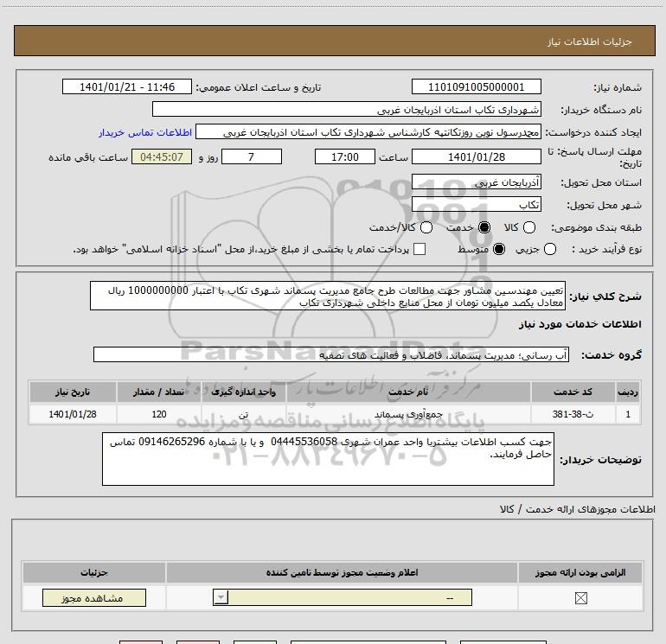Click the اطلاعات مجوزهای ارائه خدمت heading
666x644 pixels.
(x=578, y=509)
